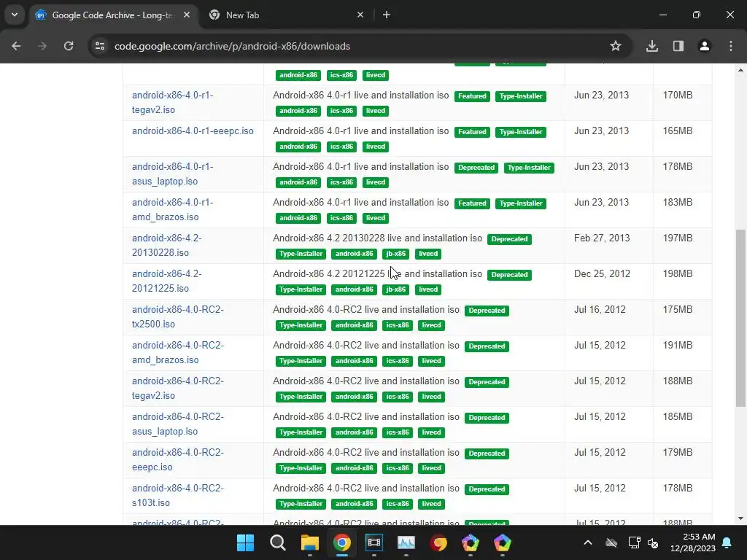Click the page vertical scrollbar thumb

coord(740,318)
